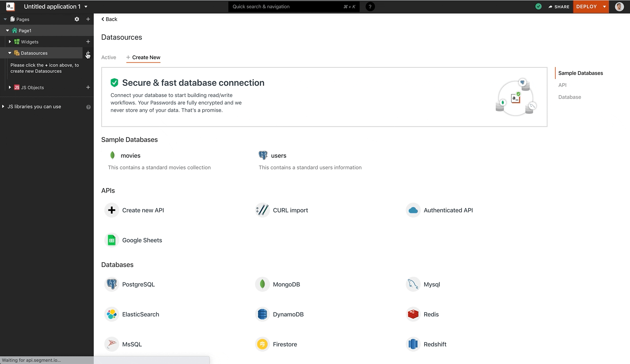Screen dimensions: 630x364
Task: Open Pages settings gear icon
Action: [77, 19]
